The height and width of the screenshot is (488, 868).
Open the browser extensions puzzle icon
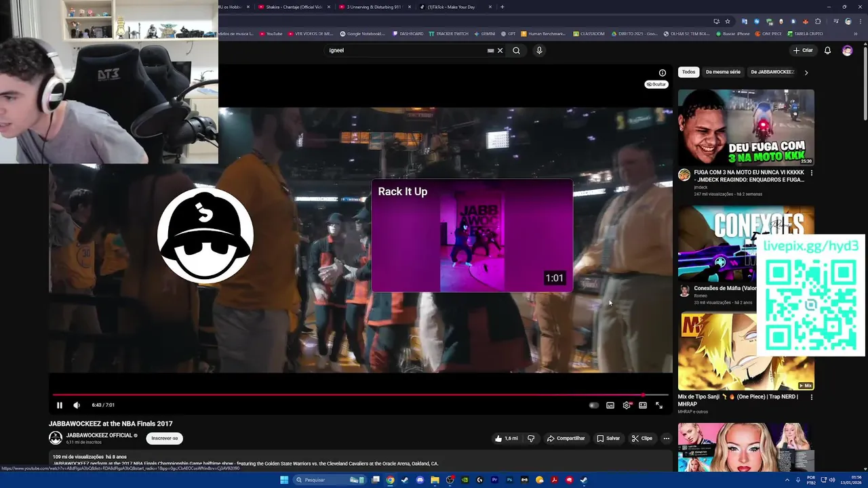pyautogui.click(x=818, y=21)
